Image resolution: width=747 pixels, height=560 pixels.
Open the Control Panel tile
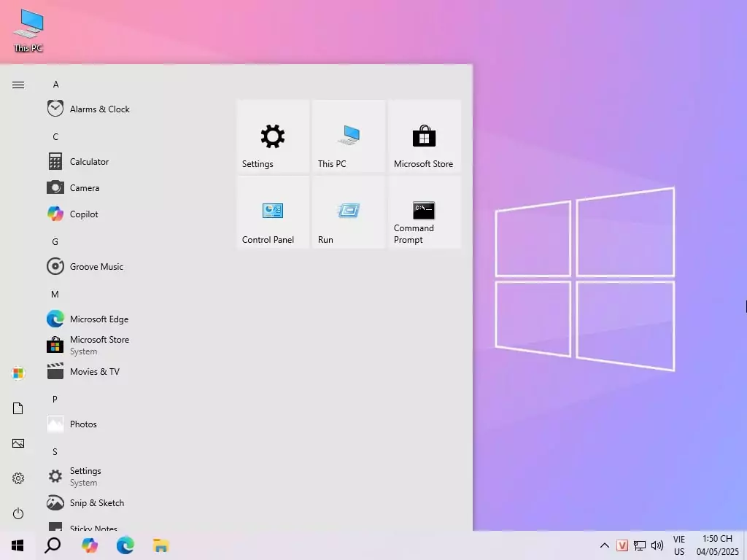(273, 212)
